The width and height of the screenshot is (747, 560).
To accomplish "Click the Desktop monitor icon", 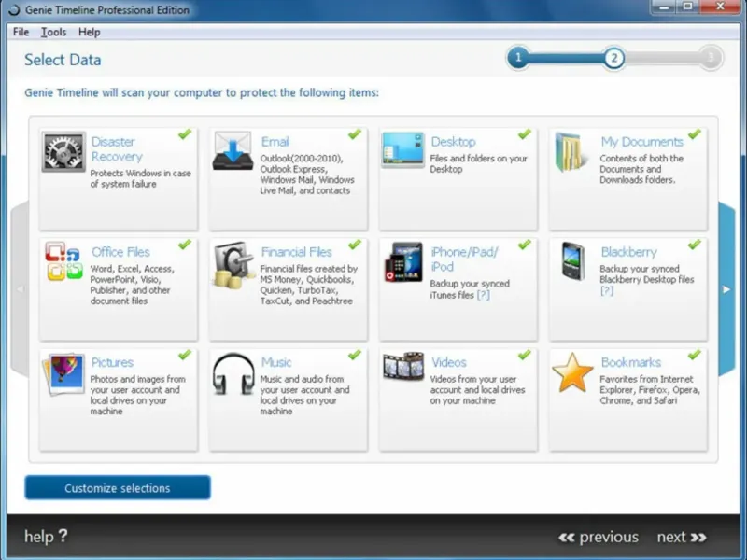I will (402, 149).
